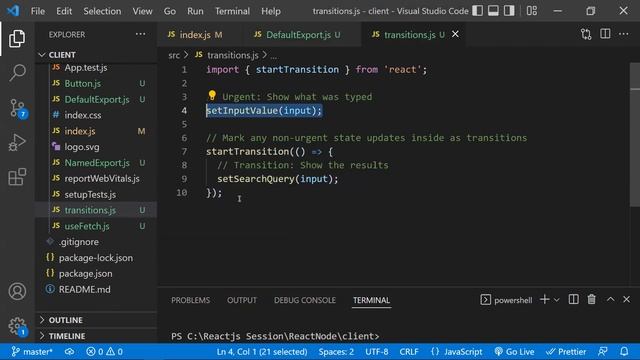Click the master branch status item
Image resolution: width=640 pixels, height=360 pixels.
pos(32,352)
